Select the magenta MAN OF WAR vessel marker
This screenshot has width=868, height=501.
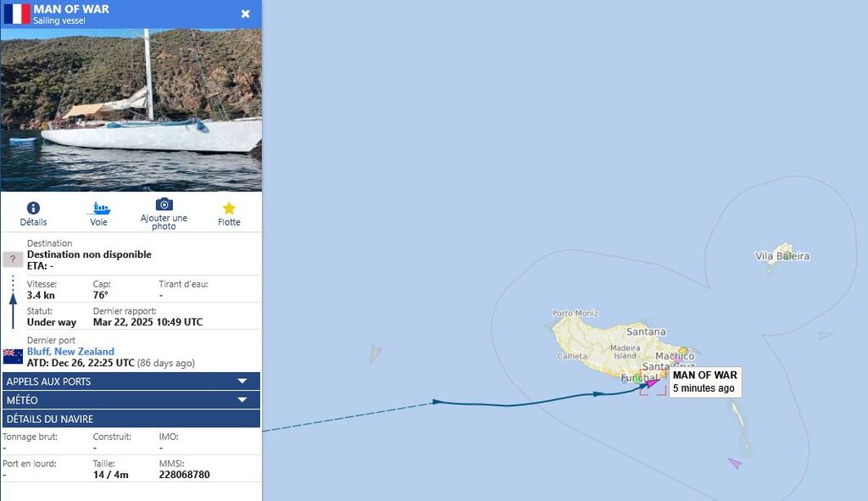click(x=653, y=382)
